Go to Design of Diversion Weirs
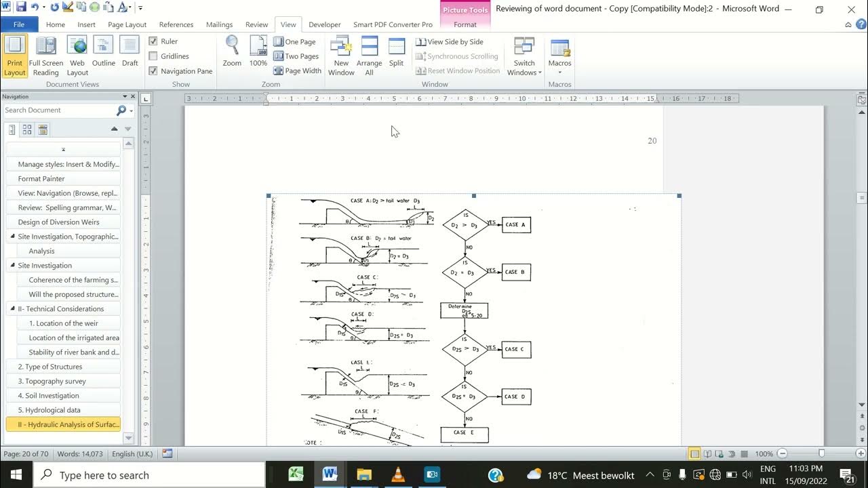 coord(63,222)
